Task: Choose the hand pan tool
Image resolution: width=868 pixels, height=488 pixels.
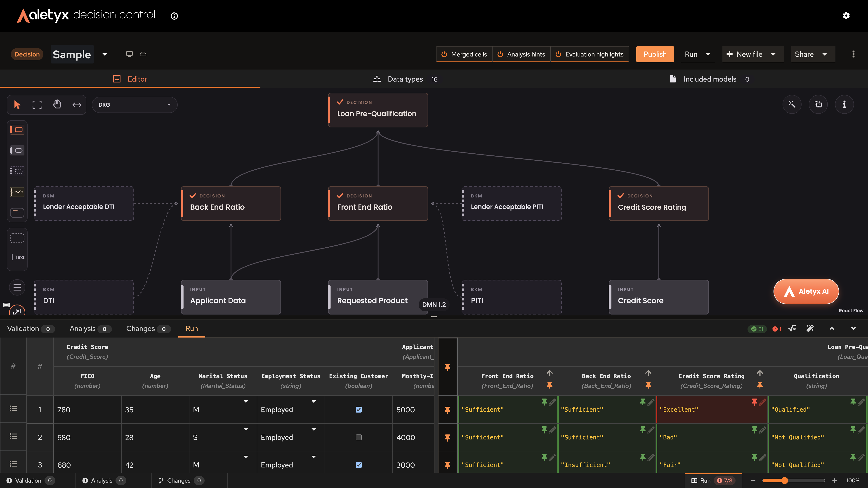Action: pos(57,104)
